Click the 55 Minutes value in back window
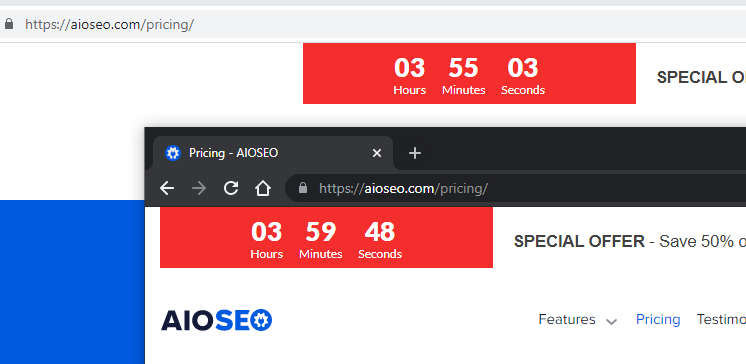746x364 pixels. (x=463, y=68)
